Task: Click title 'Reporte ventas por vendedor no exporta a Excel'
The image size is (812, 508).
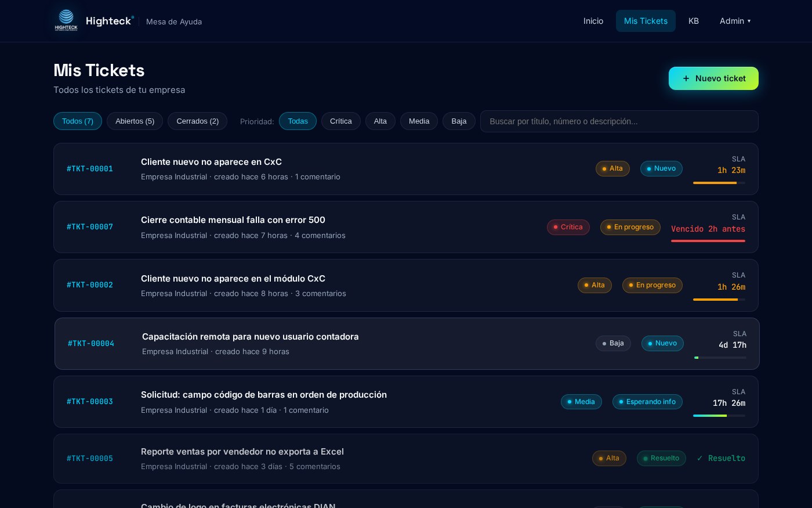Action: coord(242,452)
